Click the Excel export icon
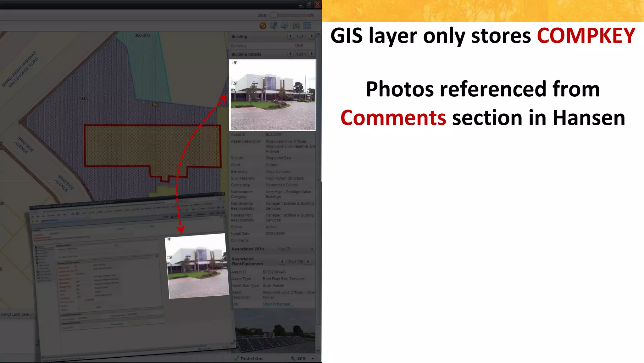Image resolution: width=644 pixels, height=363 pixels. (296, 26)
